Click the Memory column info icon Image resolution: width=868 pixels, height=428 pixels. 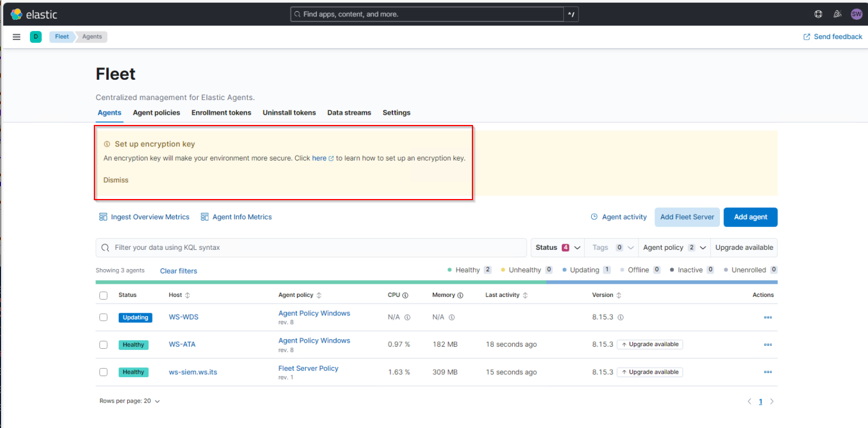(x=460, y=295)
